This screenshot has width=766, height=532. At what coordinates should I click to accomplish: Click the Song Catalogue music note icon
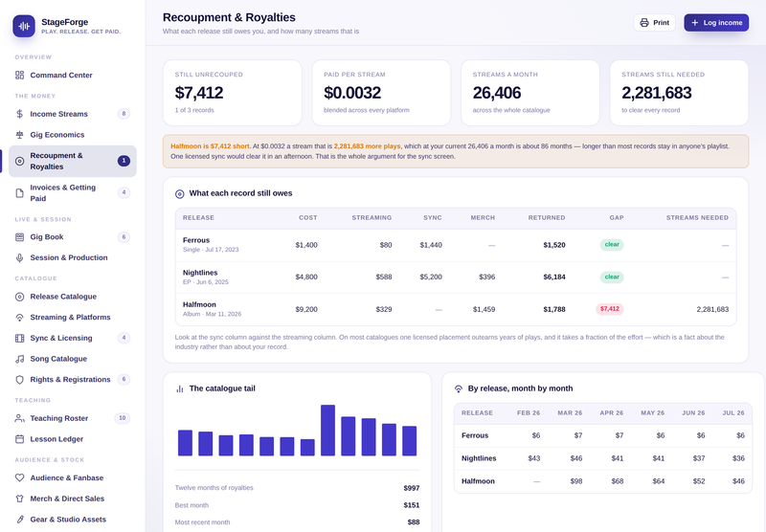19,359
